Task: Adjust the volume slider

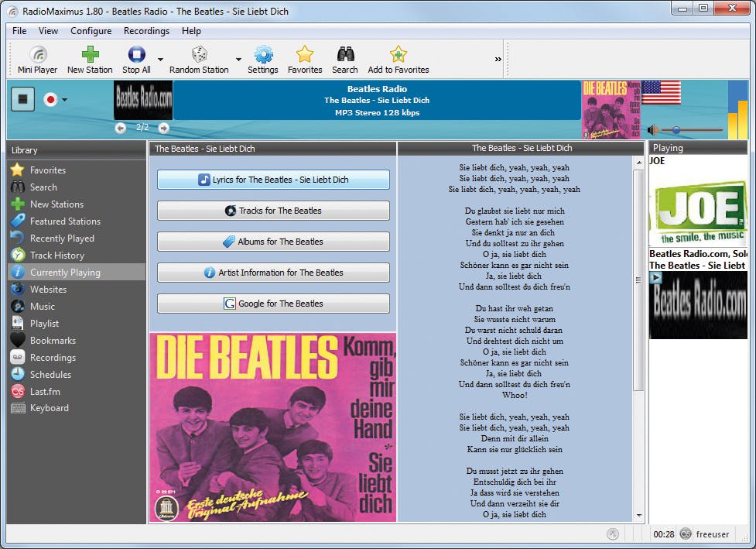Action: (x=692, y=130)
